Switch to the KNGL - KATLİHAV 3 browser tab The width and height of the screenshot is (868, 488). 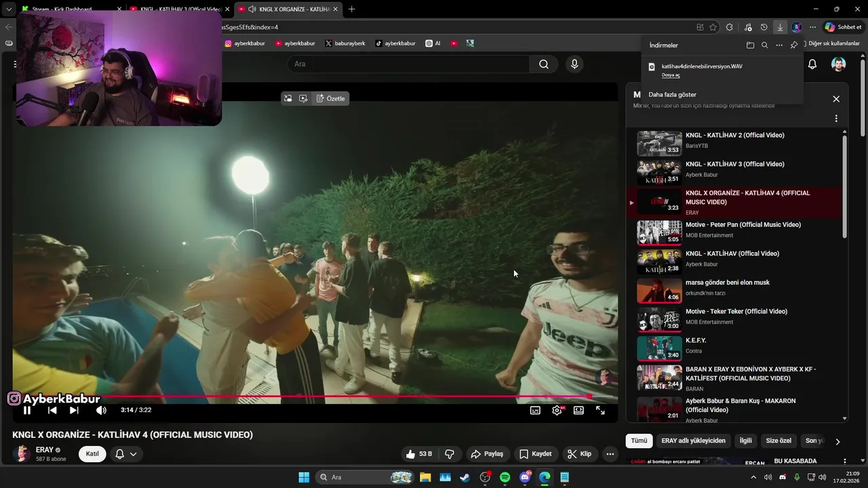tap(179, 9)
